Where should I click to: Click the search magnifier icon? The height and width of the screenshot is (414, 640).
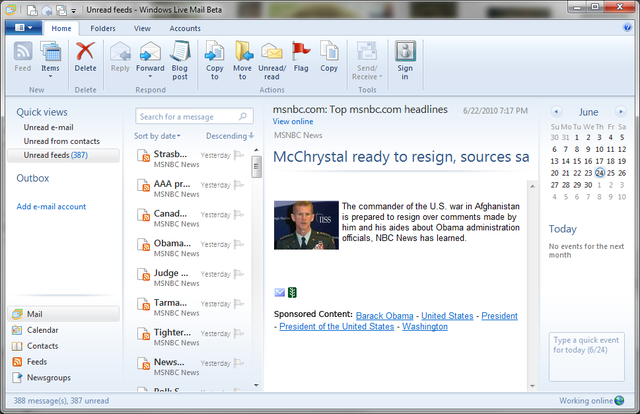[x=243, y=116]
